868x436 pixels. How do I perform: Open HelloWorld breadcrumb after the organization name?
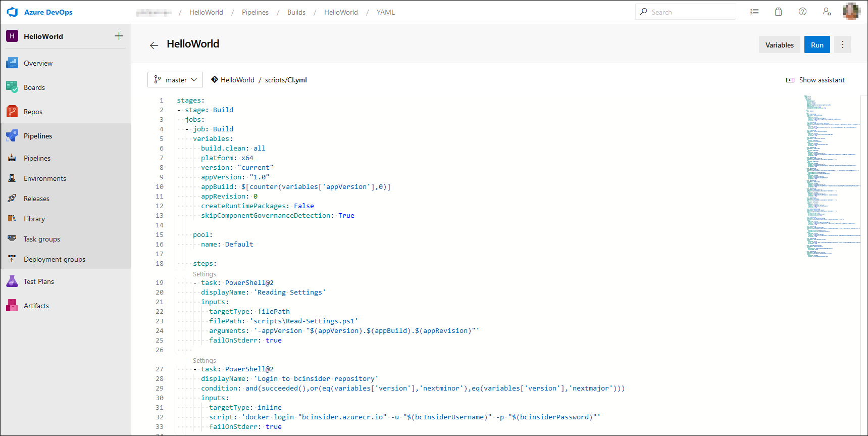pos(206,12)
